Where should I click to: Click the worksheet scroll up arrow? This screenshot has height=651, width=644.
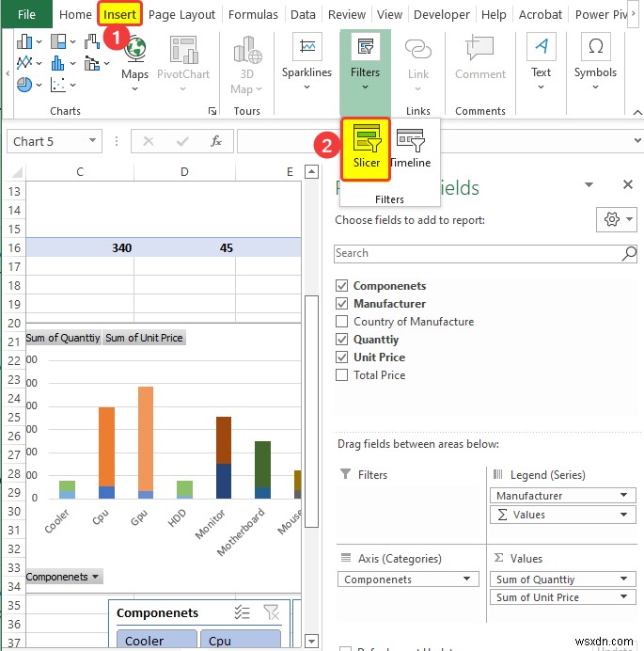311,171
